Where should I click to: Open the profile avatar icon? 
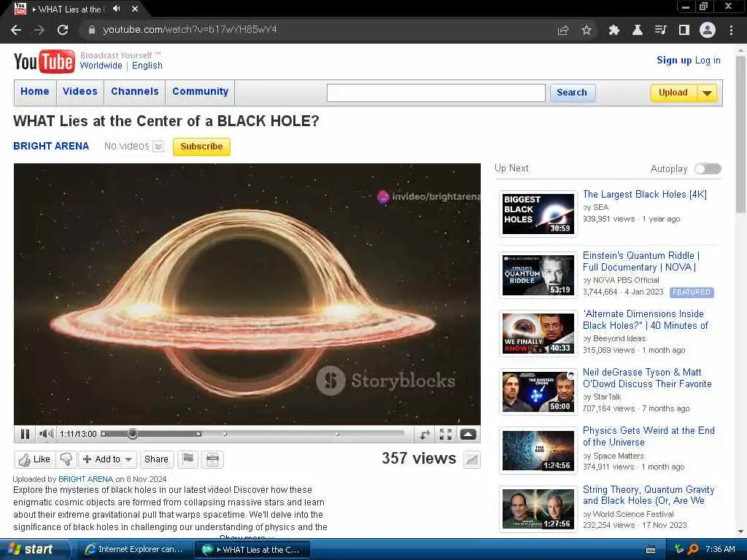click(708, 30)
